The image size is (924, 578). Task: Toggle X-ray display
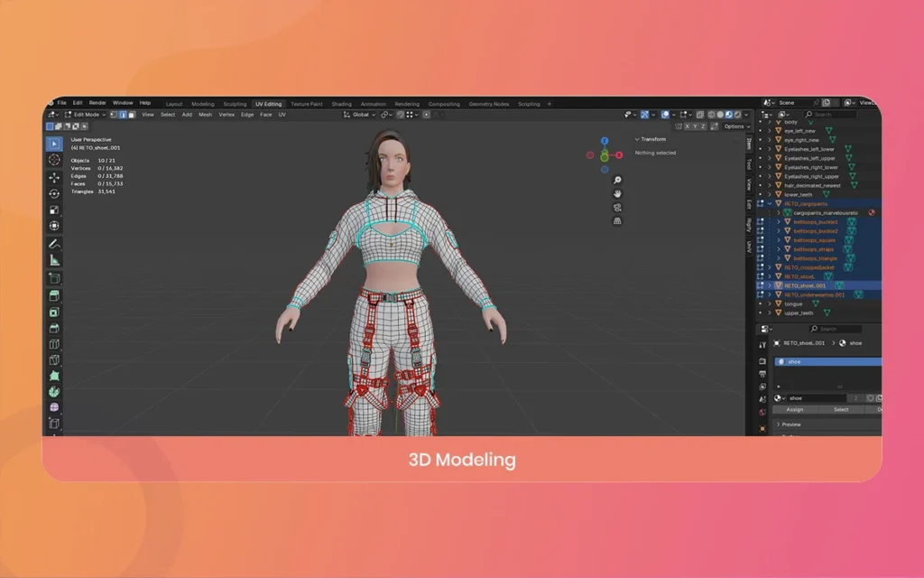700,115
